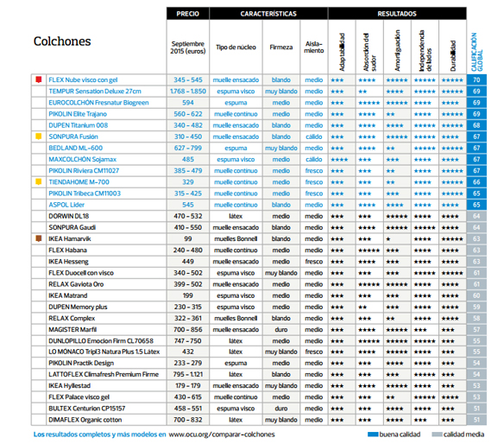Image resolution: width=504 pixels, height=444 pixels.
Task: Click the yellow badge beside SONPURA Fusión
Action: pyautogui.click(x=39, y=136)
